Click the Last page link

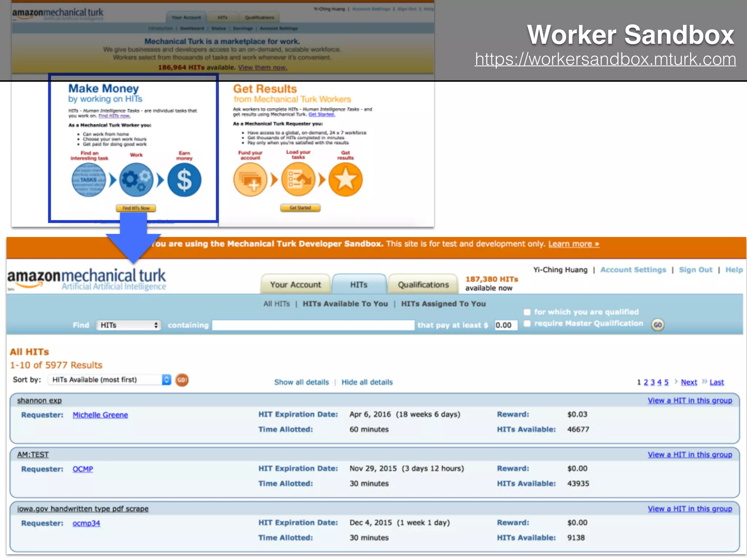(x=717, y=382)
